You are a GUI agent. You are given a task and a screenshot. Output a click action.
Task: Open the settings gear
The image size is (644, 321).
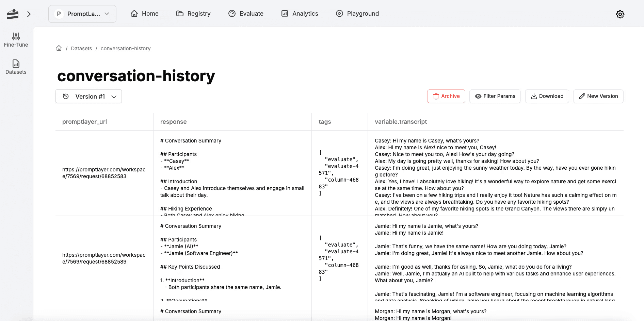tap(620, 14)
